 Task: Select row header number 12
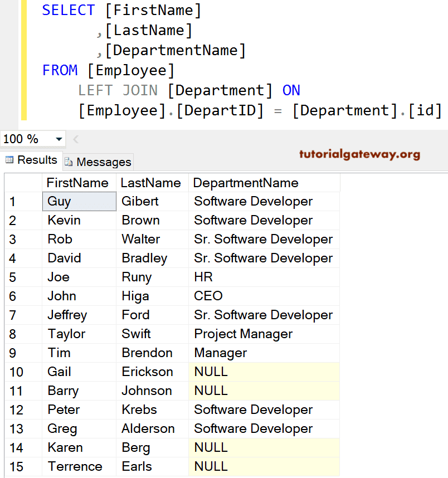(x=23, y=409)
